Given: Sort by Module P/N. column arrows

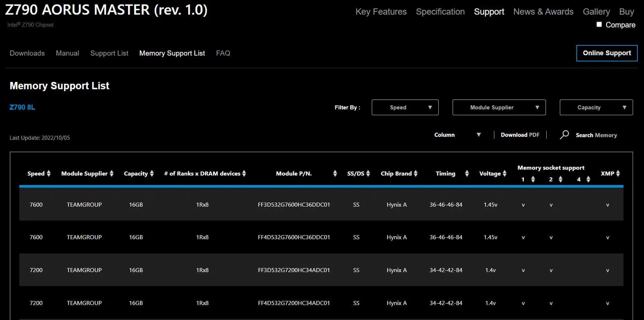Looking at the screenshot, I should click(335, 173).
